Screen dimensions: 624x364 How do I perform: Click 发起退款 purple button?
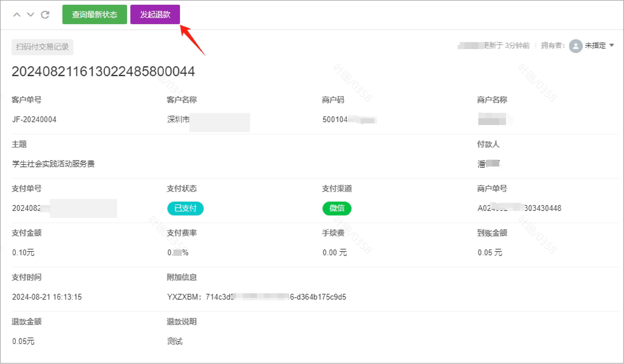tap(155, 15)
